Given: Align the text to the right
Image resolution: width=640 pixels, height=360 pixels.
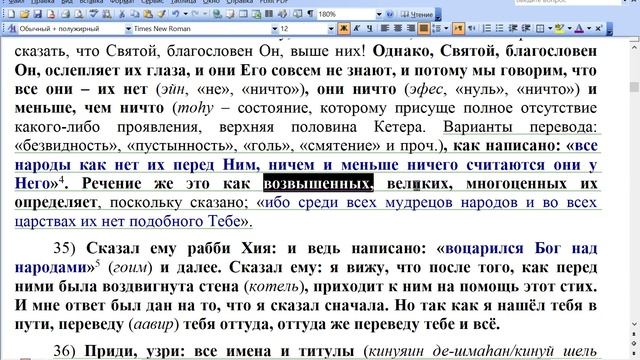Looking at the screenshot, I should click(x=411, y=28).
